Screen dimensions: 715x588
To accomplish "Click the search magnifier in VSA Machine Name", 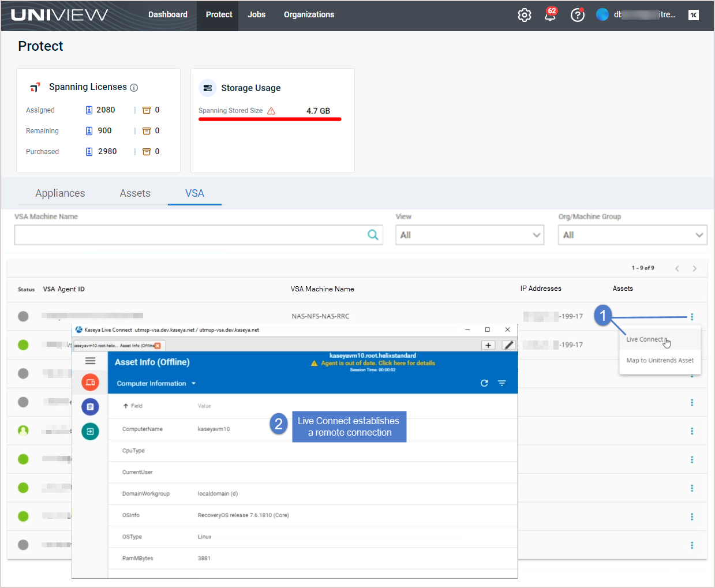I will click(x=373, y=235).
